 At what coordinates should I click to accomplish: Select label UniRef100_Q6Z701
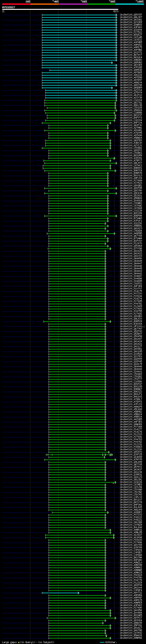(131, 103)
